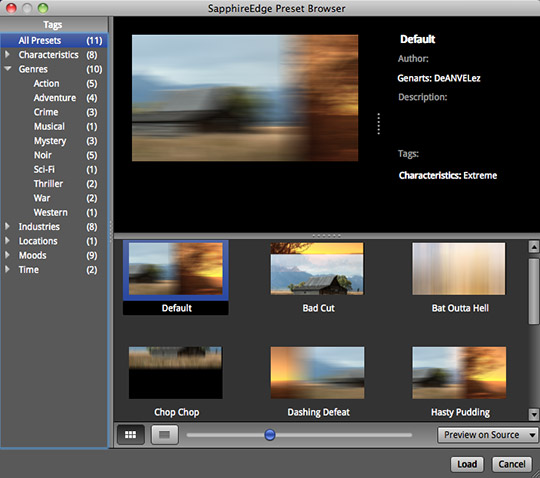
Task: Expand the Industries tag group
Action: [7, 226]
